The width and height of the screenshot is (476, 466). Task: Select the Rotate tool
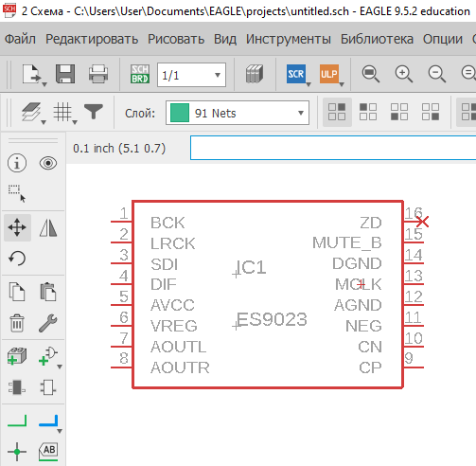(x=17, y=259)
